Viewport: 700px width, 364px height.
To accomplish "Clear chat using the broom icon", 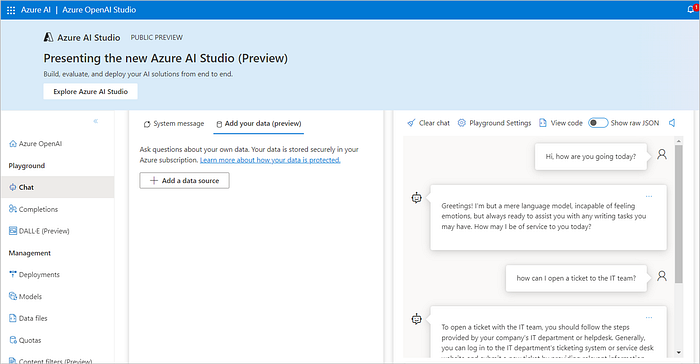I will 428,123.
